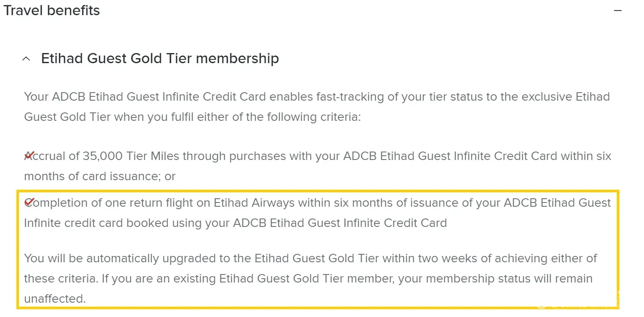Collapse Travel benefits with the minus icon
The image size is (644, 317).
(617, 11)
